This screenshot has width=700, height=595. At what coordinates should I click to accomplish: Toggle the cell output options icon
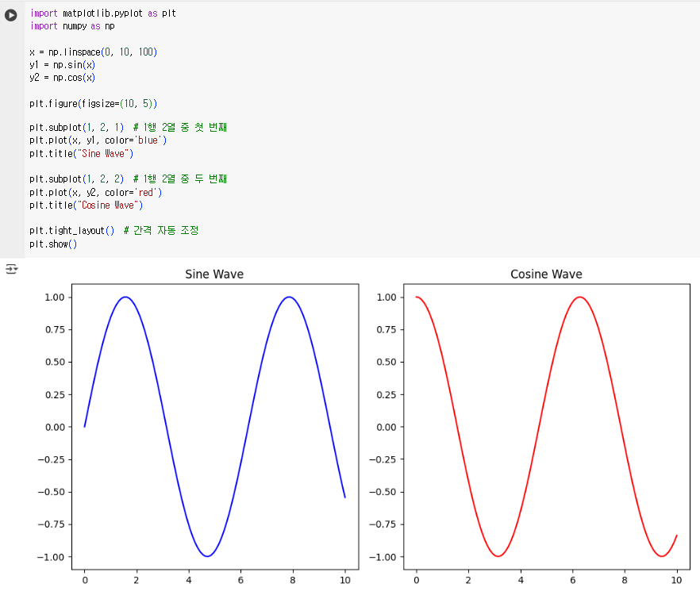click(12, 269)
